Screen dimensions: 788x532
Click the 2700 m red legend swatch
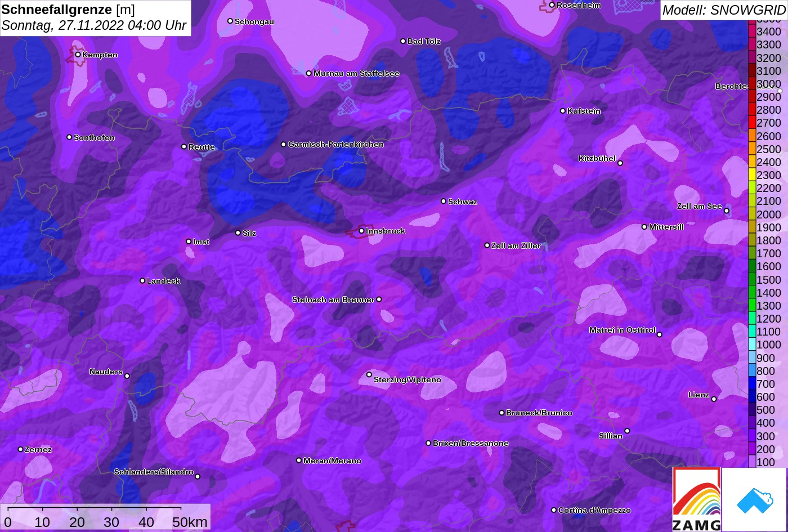coord(752,123)
